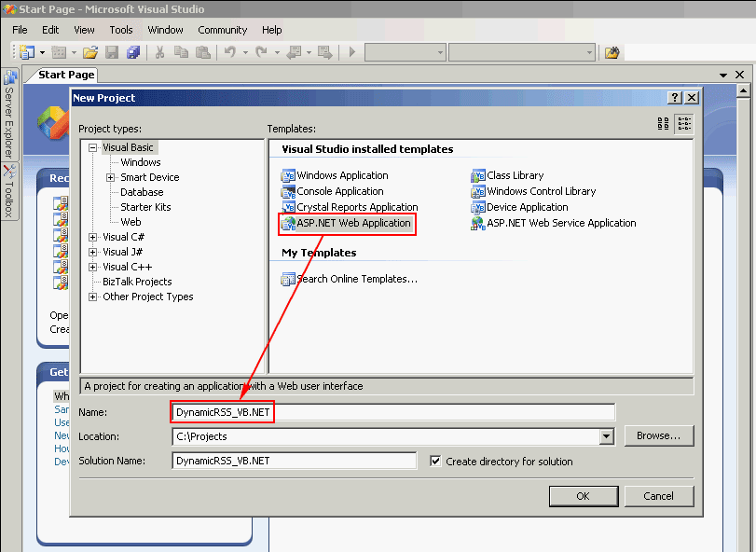Select the Console Application template
The image size is (756, 552).
click(333, 191)
